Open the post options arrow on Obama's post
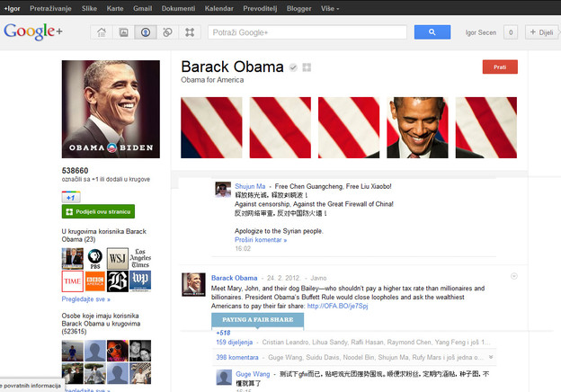The image size is (561, 392). (513, 276)
